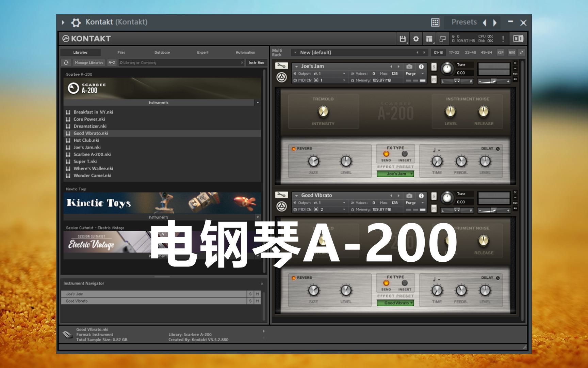Show info for Joe's Jam instrument
The image size is (588, 368).
(421, 66)
